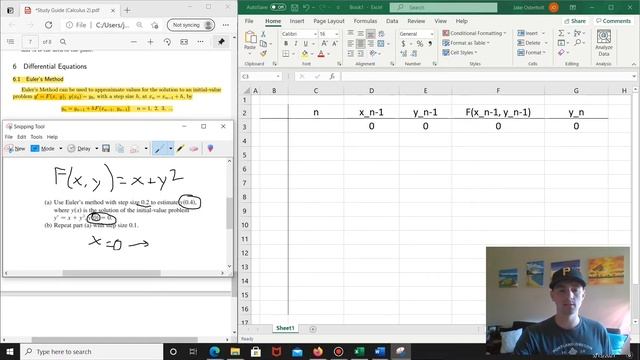Toggle the Snipping Tool Pen
This screenshot has height=360, width=640.
(x=159, y=149)
